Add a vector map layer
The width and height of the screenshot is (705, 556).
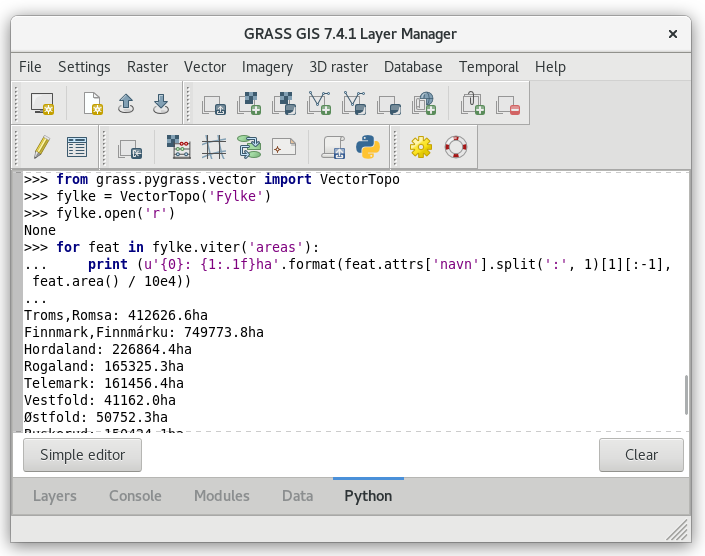pos(319,103)
